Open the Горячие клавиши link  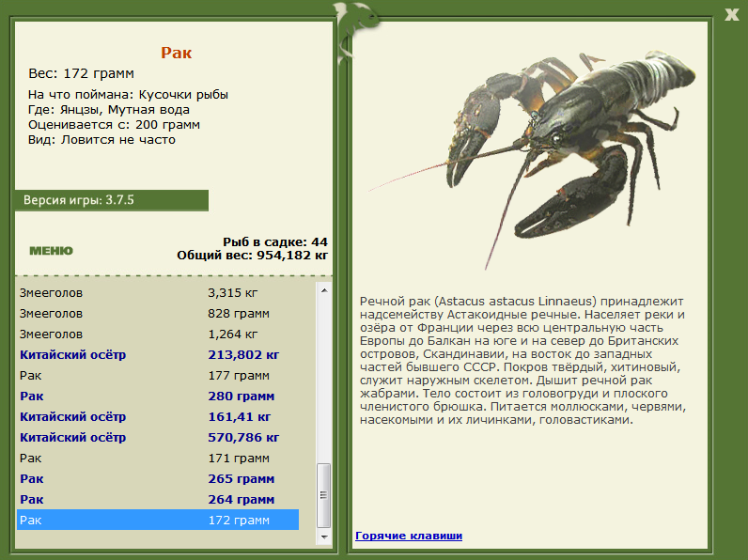point(409,536)
